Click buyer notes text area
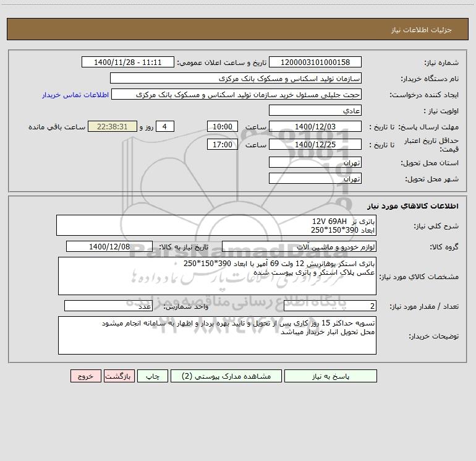This screenshot has height=461, width=476. [217, 335]
